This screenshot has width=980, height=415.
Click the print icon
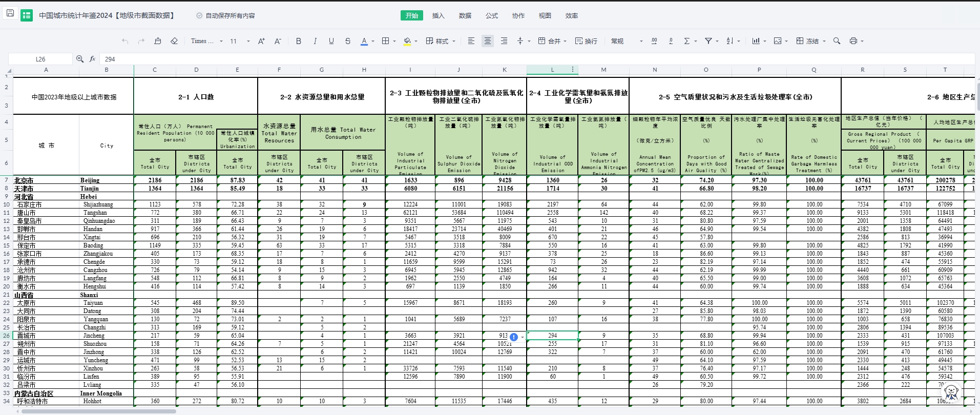(x=853, y=41)
